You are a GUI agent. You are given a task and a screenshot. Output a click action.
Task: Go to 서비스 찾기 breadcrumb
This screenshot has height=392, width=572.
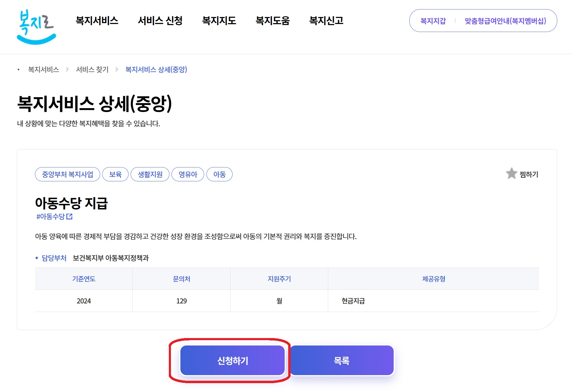click(x=92, y=69)
